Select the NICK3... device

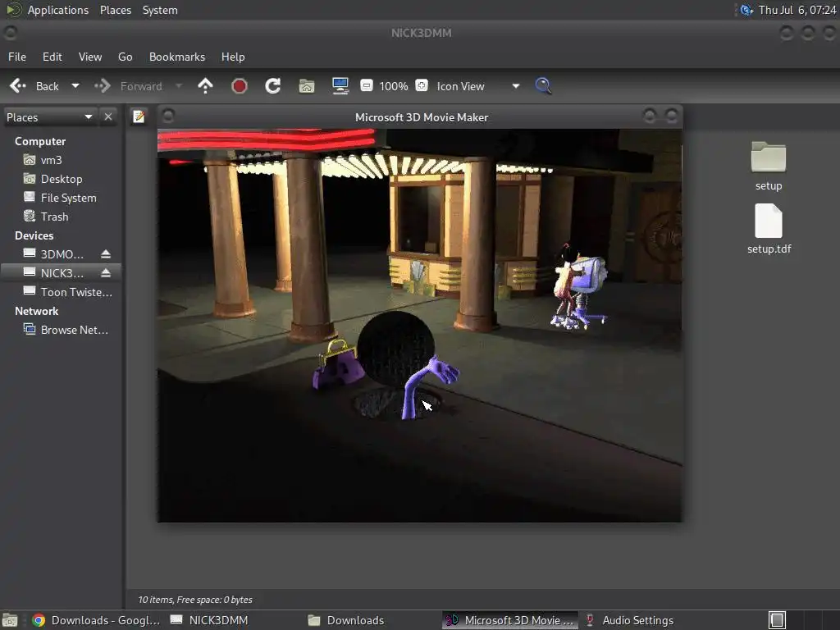53,272
